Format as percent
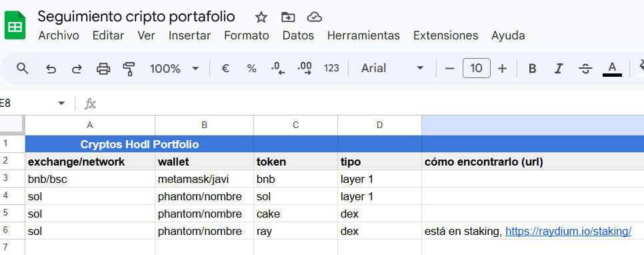Screen dimensions: 644x255 (x=251, y=68)
